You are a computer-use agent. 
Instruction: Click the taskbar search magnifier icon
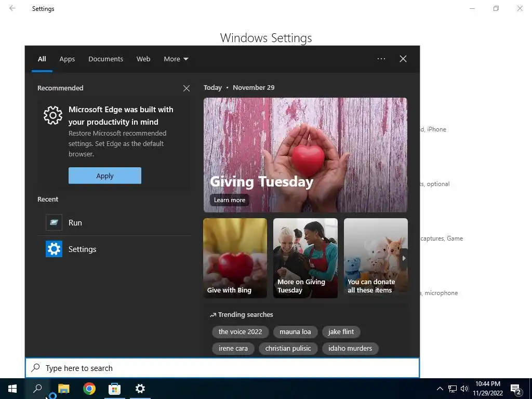(x=37, y=389)
